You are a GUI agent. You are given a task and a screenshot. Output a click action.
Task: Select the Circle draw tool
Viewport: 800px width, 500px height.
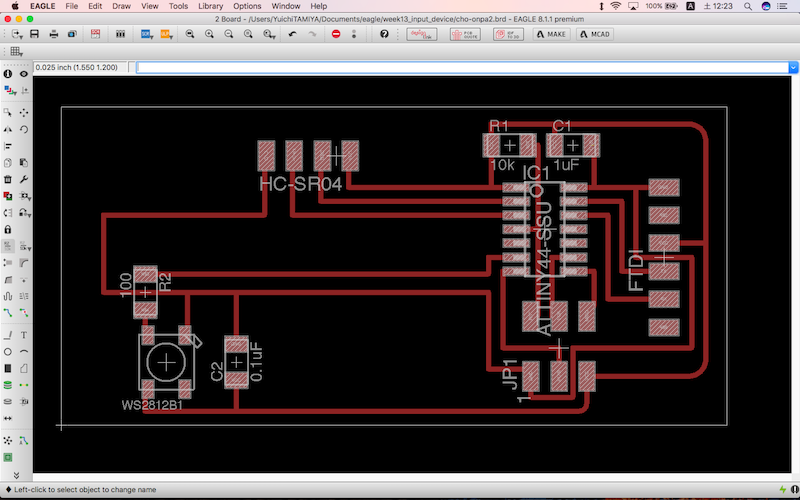click(8, 352)
